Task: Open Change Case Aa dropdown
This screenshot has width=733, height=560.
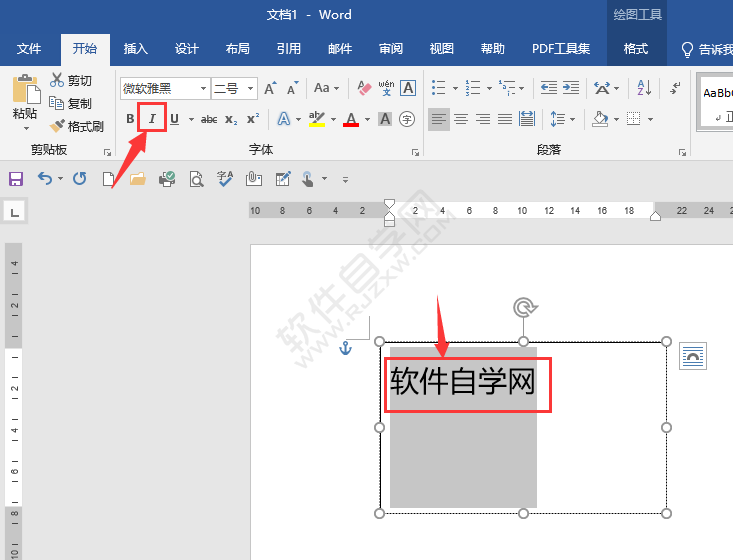Action: click(x=326, y=88)
